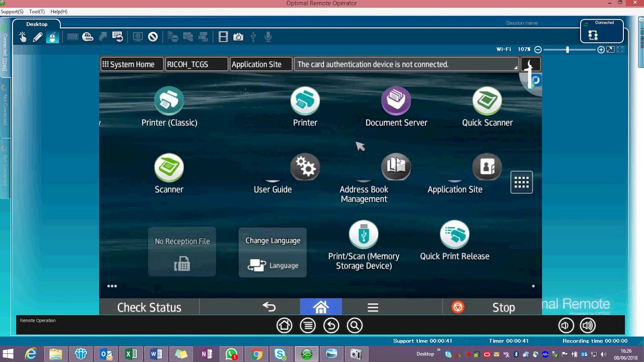
Task: Adjust the zoom level slider
Action: coord(568,49)
